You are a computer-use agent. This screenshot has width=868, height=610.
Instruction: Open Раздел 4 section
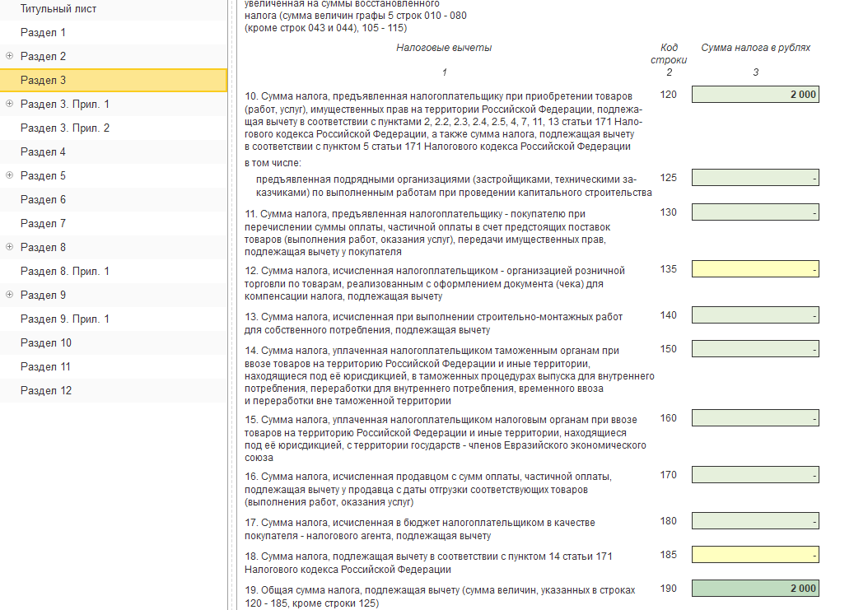click(43, 151)
